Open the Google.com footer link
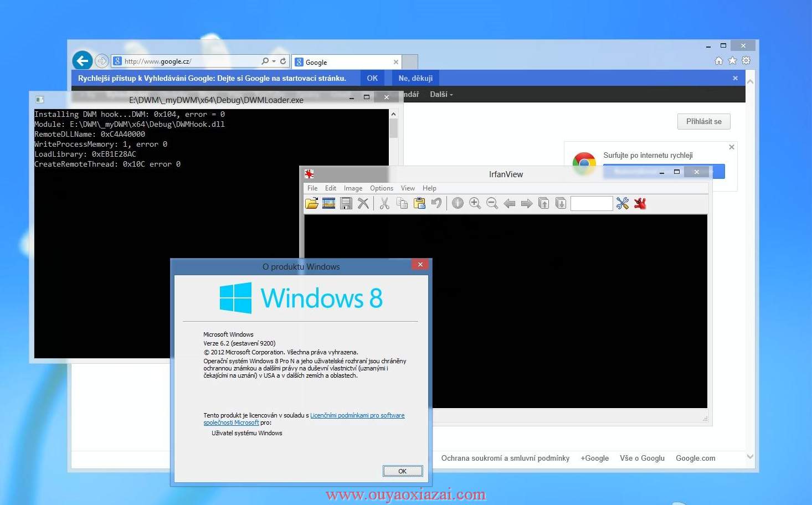The image size is (812, 505). (696, 458)
